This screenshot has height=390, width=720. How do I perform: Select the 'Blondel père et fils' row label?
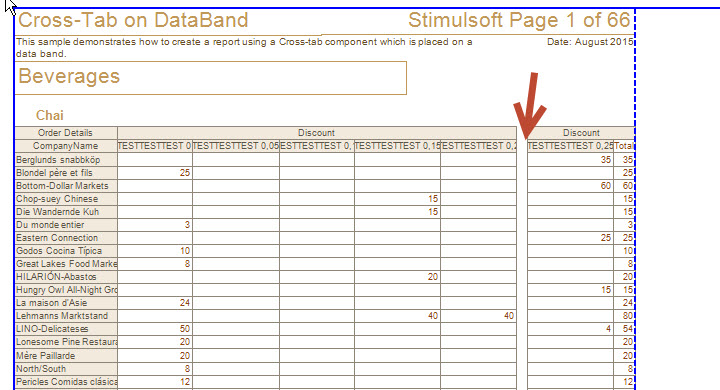coord(66,173)
